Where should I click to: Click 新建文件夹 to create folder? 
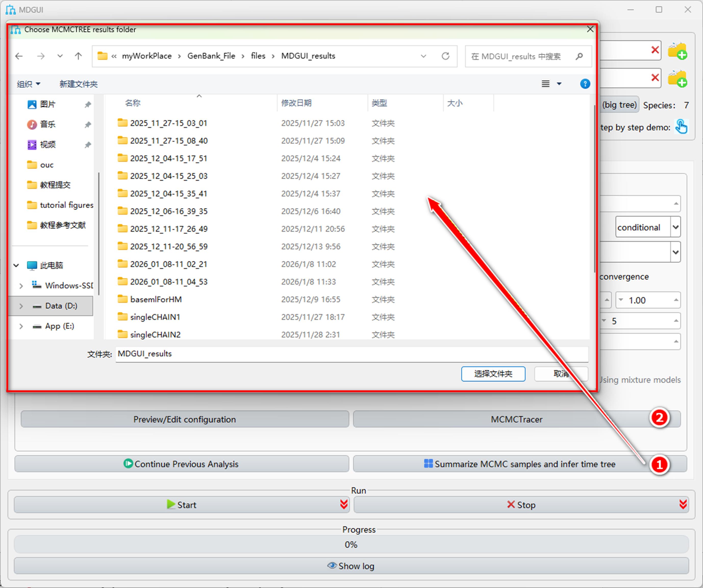click(78, 84)
